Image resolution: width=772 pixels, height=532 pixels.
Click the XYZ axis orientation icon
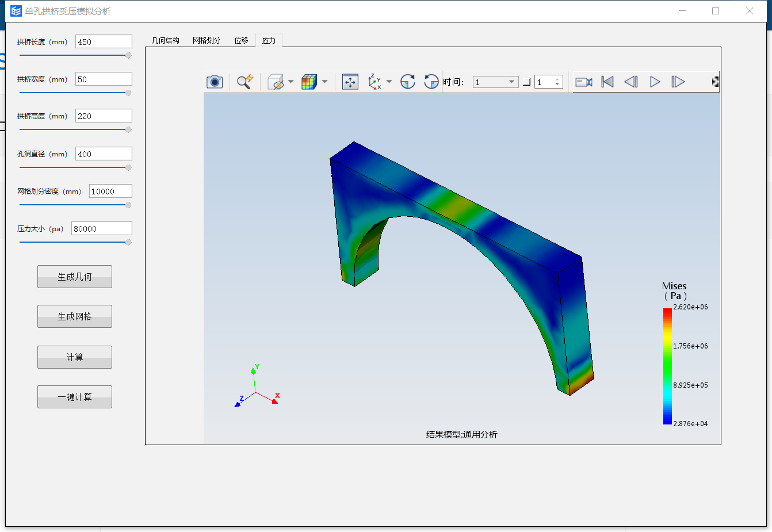point(375,82)
